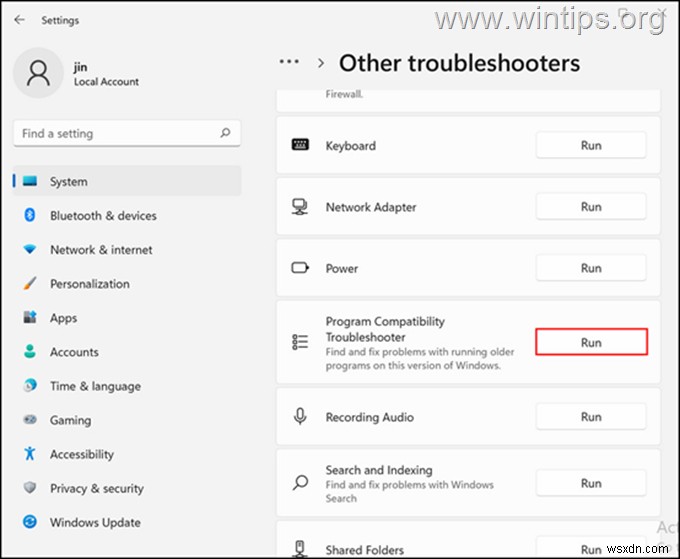This screenshot has height=559, width=680.
Task: Click the Search and Indexing magnifier icon
Action: (300, 482)
